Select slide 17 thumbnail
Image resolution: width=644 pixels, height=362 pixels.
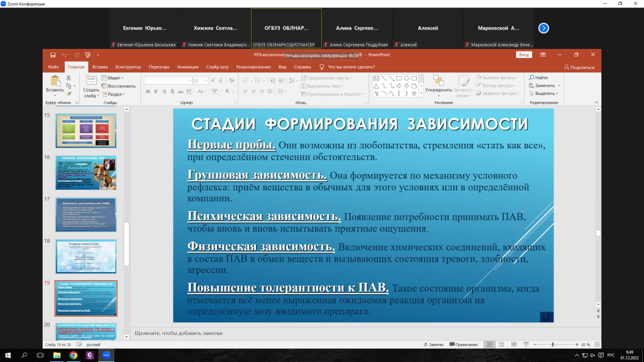tap(86, 215)
